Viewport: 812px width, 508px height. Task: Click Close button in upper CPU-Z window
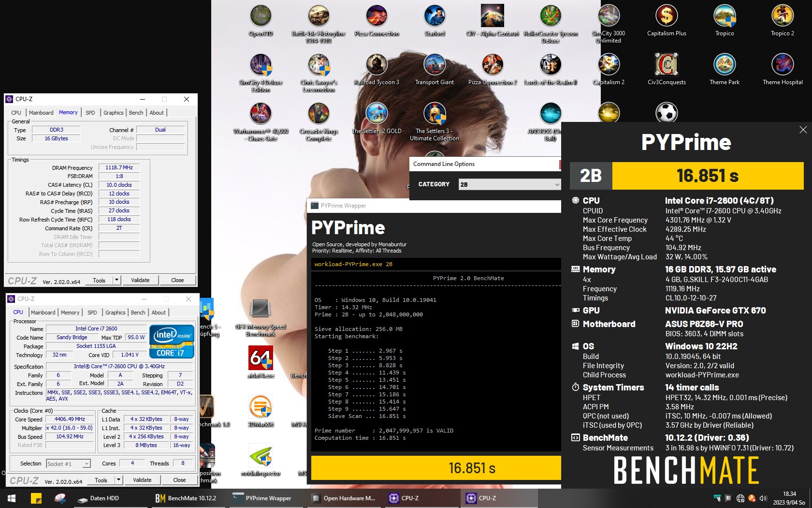point(177,280)
